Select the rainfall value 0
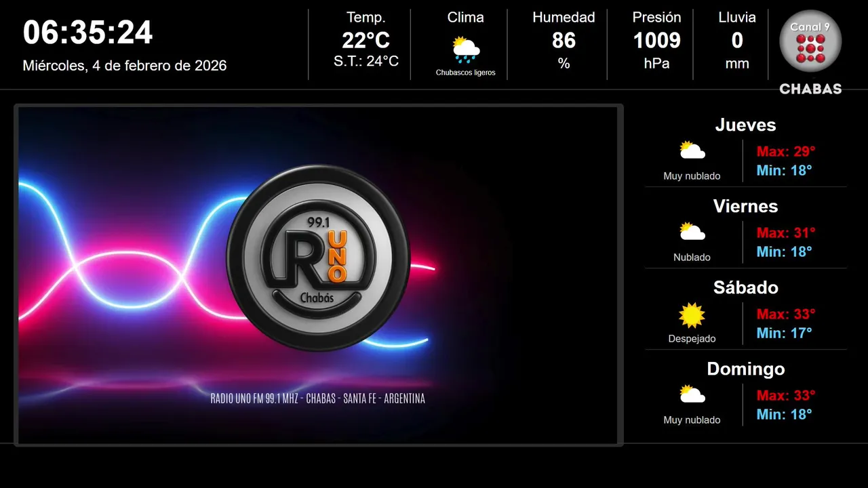The width and height of the screenshot is (868, 488). click(x=737, y=41)
